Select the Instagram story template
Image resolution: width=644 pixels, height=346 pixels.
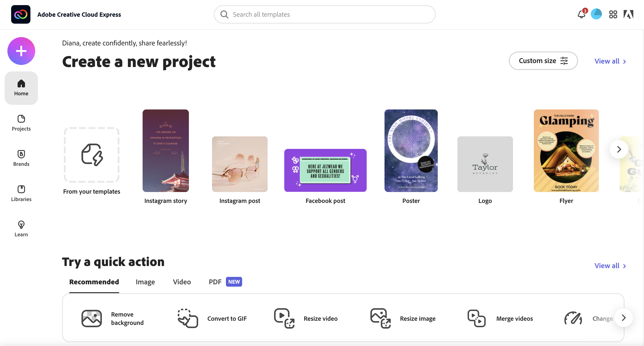point(166,151)
